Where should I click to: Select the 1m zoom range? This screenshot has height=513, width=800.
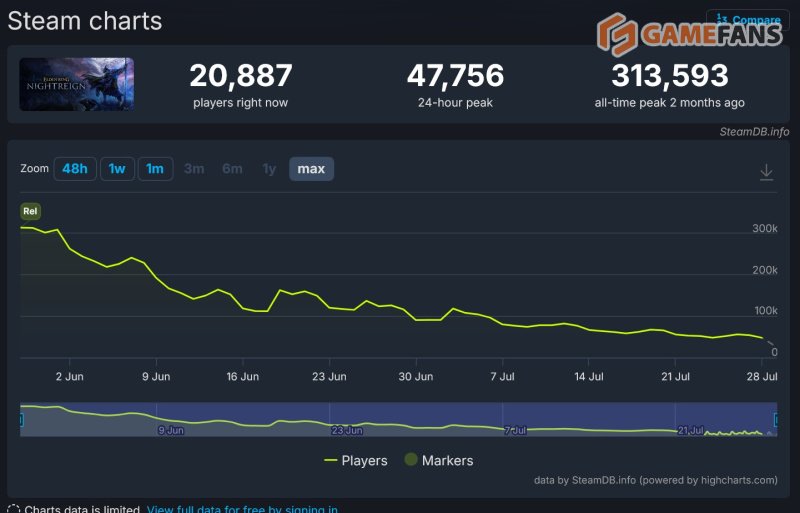click(155, 169)
